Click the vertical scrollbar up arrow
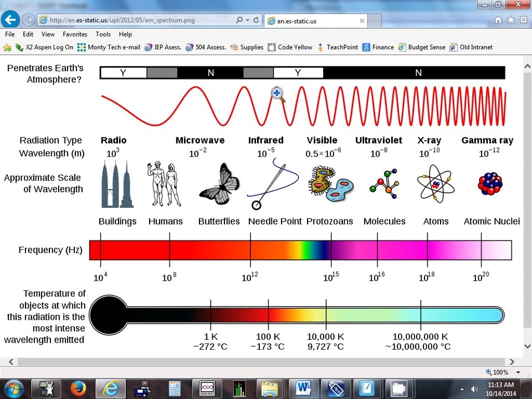Image resolution: width=532 pixels, height=399 pixels. tap(528, 66)
